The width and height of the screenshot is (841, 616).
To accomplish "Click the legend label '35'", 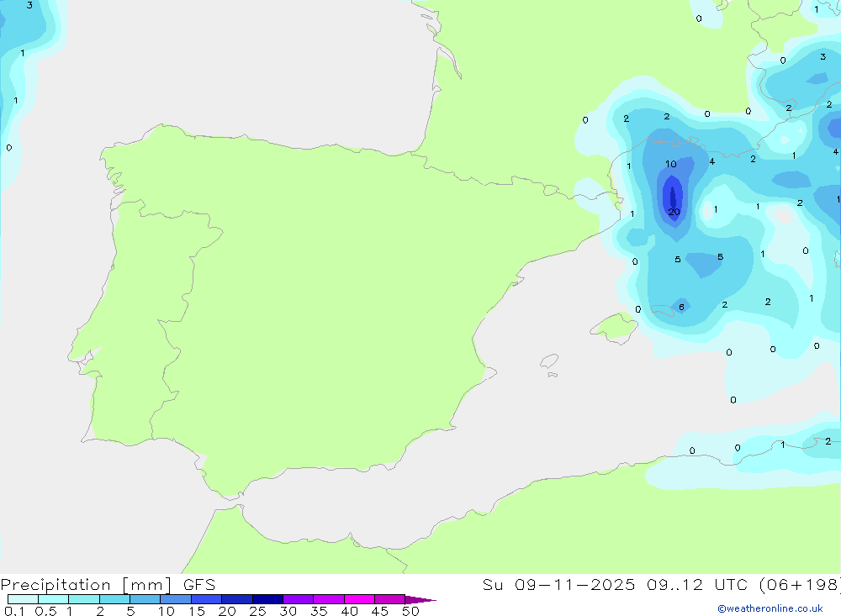I will coord(319,611).
